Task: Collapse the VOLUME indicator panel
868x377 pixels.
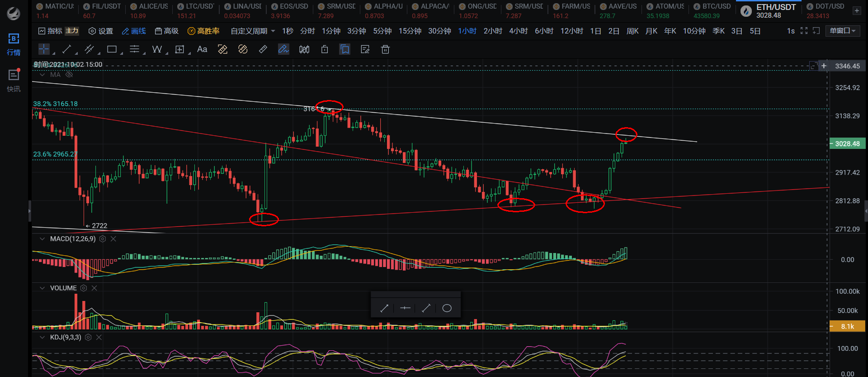Action: pos(42,288)
